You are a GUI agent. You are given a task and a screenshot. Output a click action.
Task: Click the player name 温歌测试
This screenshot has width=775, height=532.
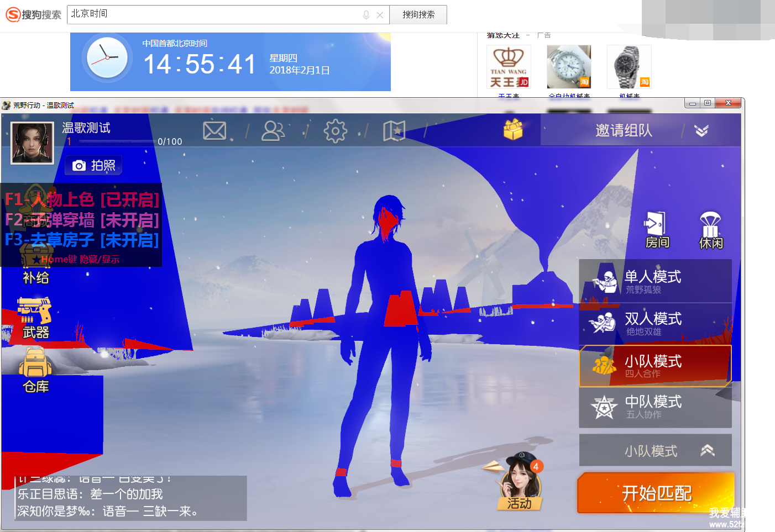(86, 128)
